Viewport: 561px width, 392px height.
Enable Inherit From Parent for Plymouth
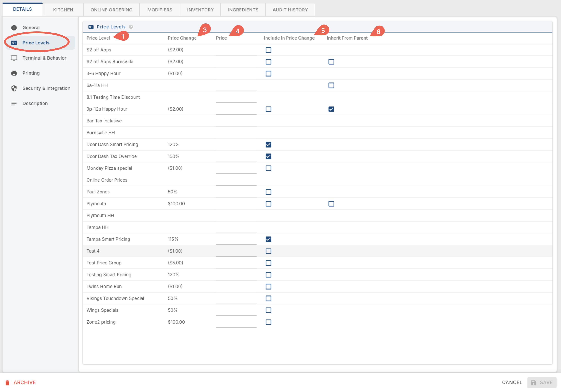[331, 204]
